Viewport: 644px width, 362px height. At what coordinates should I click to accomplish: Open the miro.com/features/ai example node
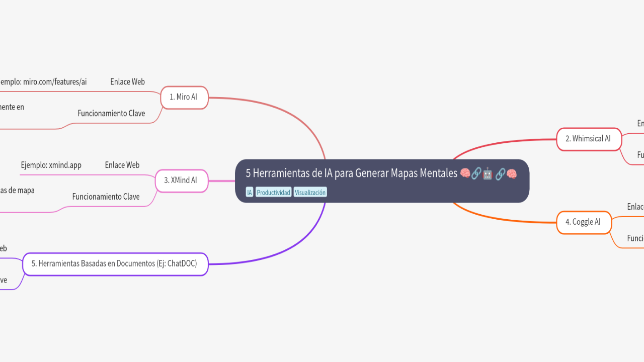pyautogui.click(x=43, y=82)
